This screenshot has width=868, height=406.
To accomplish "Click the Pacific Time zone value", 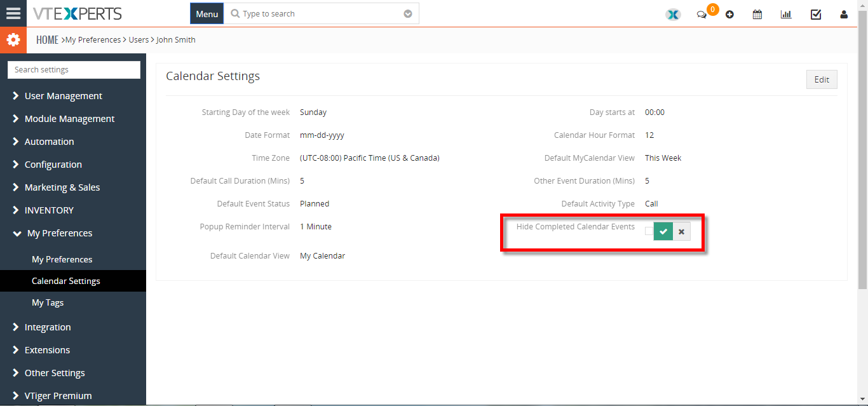I will pyautogui.click(x=370, y=158).
